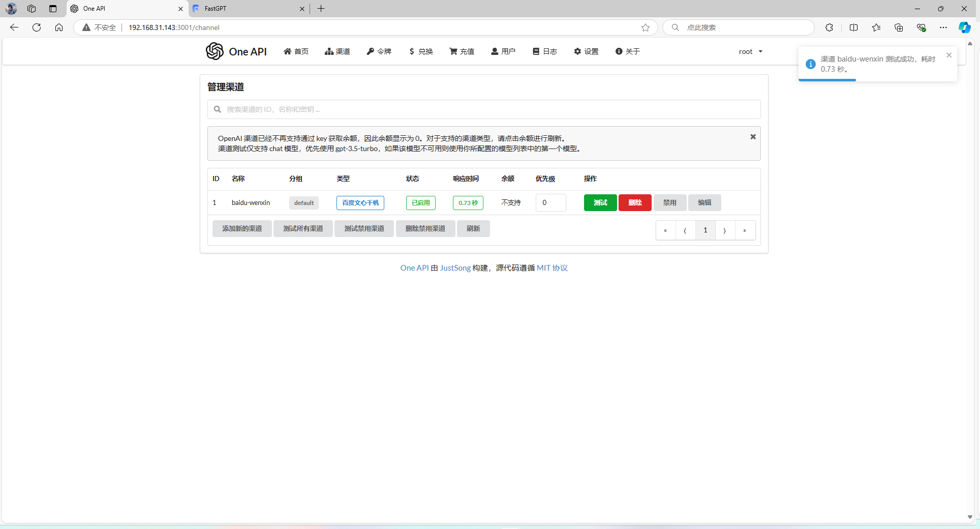Sort by 优先级 column header
This screenshot has width=980, height=529.
coord(545,179)
